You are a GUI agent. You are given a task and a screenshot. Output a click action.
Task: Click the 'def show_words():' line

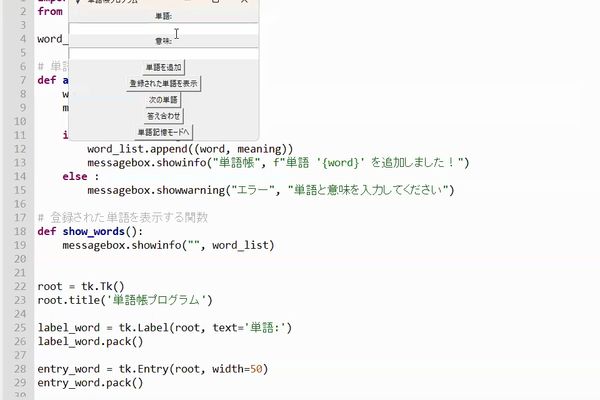pyautogui.click(x=90, y=232)
